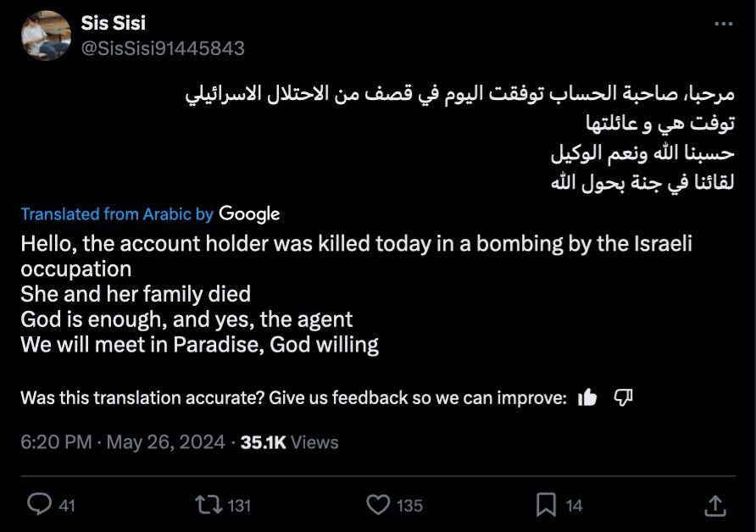This screenshot has width=756, height=532.
Task: Click the 14 bookmarks count
Action: coord(574,506)
